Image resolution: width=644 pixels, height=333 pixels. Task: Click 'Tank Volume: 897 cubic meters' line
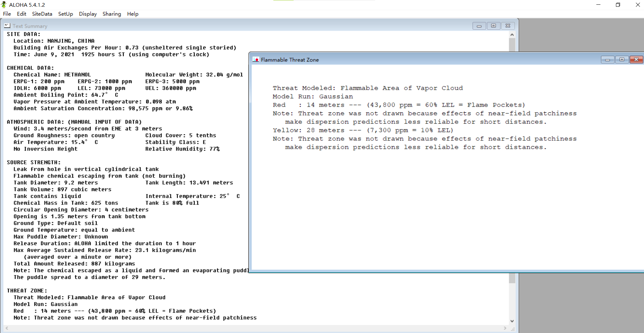tap(63, 189)
